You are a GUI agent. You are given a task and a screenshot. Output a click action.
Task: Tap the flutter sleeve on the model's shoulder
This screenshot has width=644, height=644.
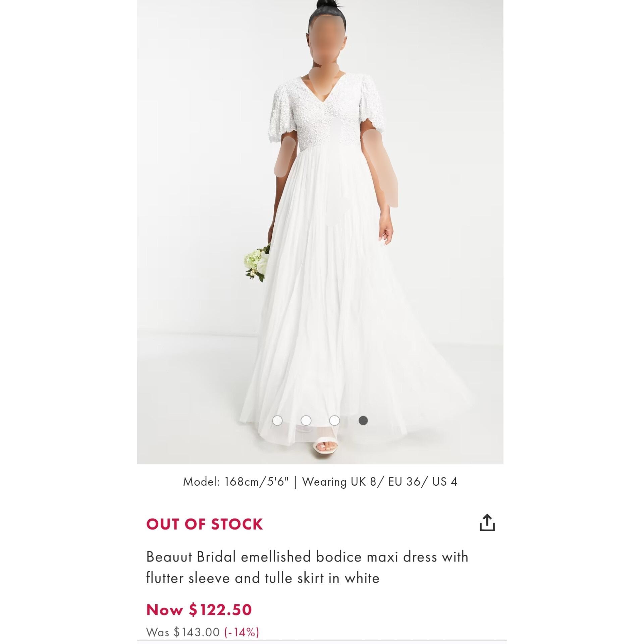click(284, 114)
